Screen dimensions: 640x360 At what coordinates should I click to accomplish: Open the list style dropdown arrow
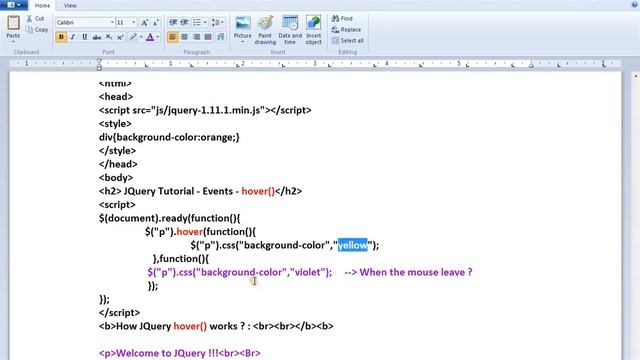click(205, 22)
